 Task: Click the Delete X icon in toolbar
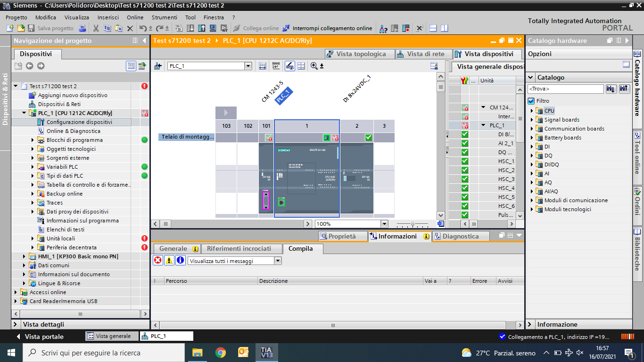point(130,28)
